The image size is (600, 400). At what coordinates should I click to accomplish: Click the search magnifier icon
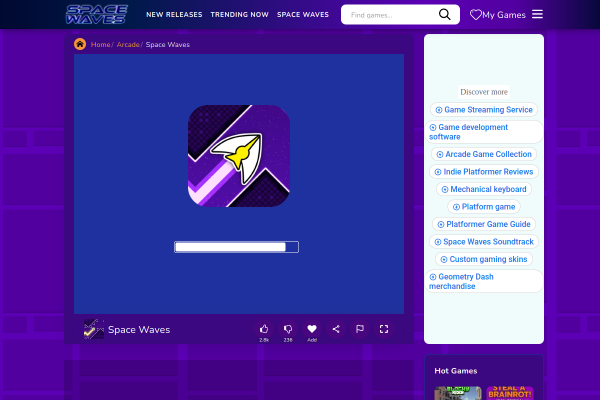pos(444,14)
